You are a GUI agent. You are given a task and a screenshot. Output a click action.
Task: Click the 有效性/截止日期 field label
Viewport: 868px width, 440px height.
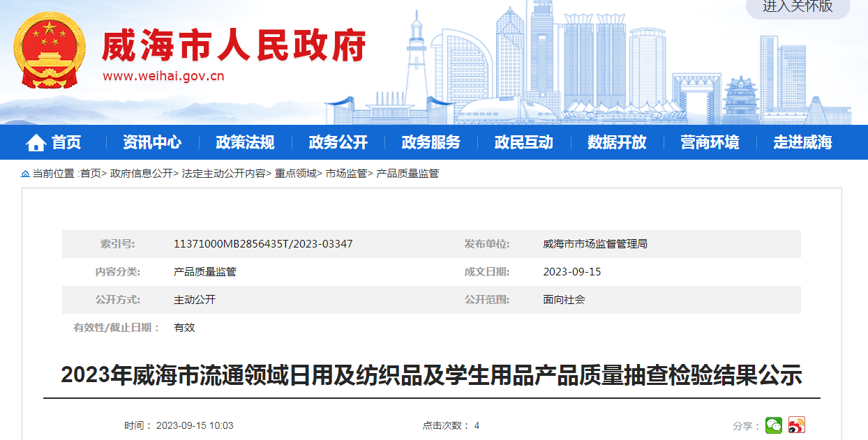(117, 328)
